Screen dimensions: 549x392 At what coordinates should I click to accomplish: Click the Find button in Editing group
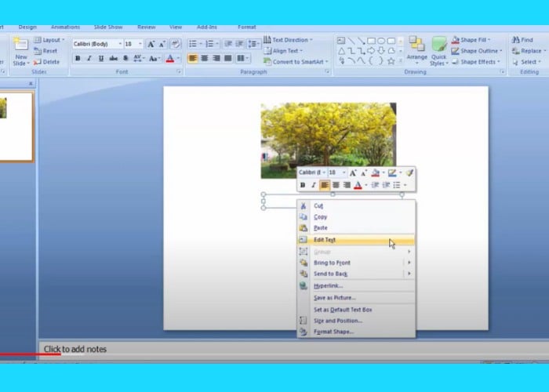tap(522, 40)
